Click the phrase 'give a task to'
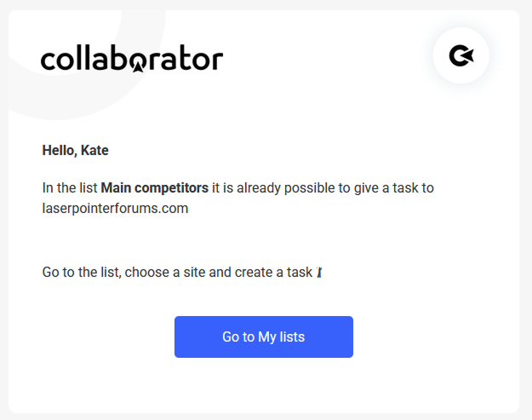Viewport: 532px width, 420px height. [x=394, y=187]
